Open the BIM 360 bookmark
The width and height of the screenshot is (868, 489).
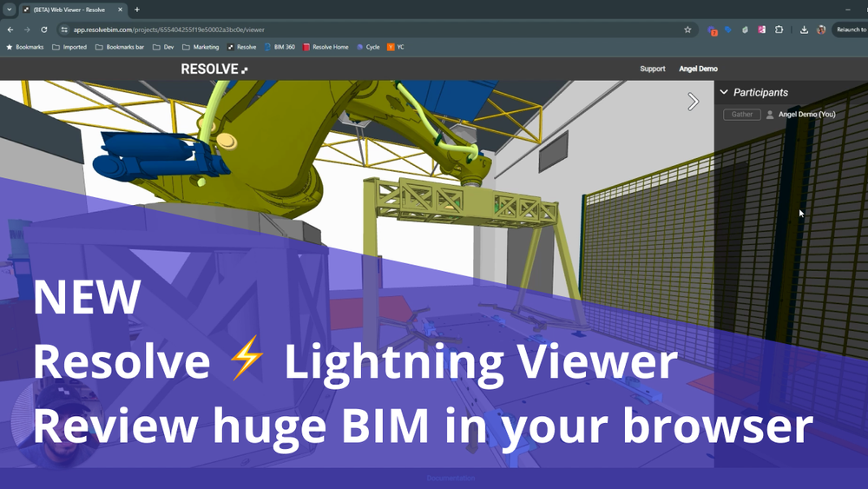click(x=279, y=47)
